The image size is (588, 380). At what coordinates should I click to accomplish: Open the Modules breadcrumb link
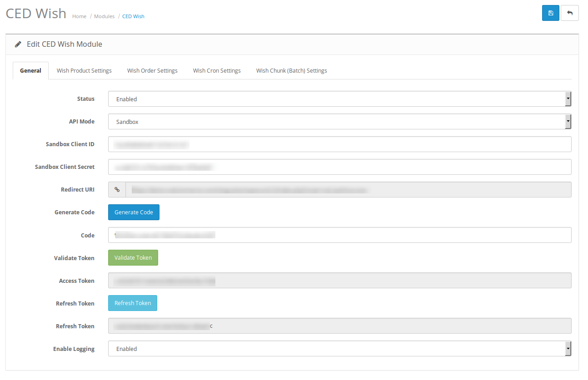coord(104,16)
